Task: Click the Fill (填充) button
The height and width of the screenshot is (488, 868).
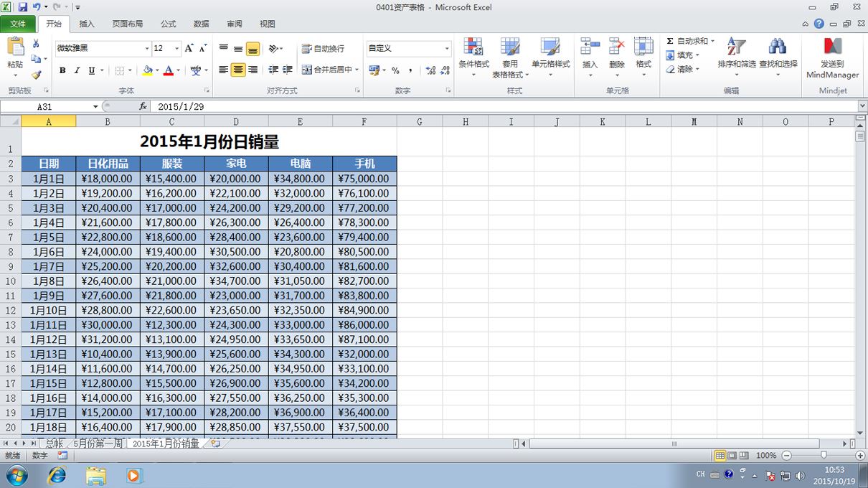Action: 683,55
